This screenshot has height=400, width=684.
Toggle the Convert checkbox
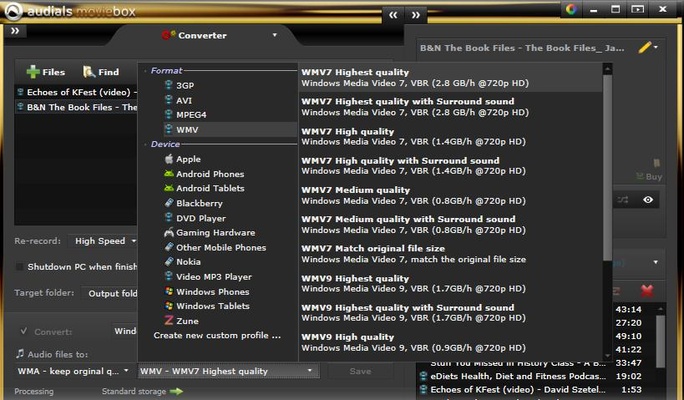click(23, 331)
